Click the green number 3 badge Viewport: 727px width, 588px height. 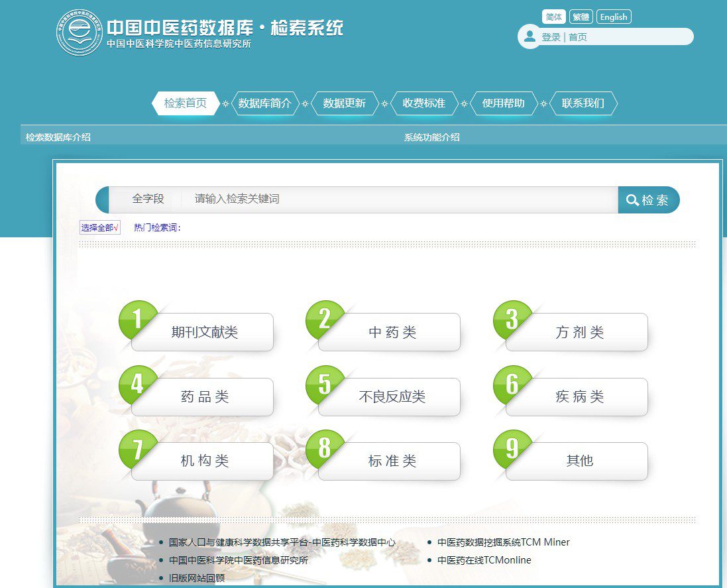[512, 320]
